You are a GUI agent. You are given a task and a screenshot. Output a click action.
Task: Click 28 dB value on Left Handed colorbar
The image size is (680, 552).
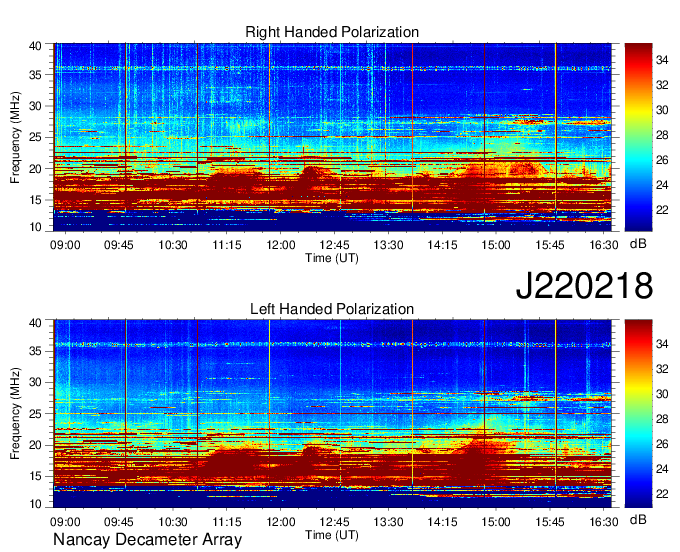[662, 419]
